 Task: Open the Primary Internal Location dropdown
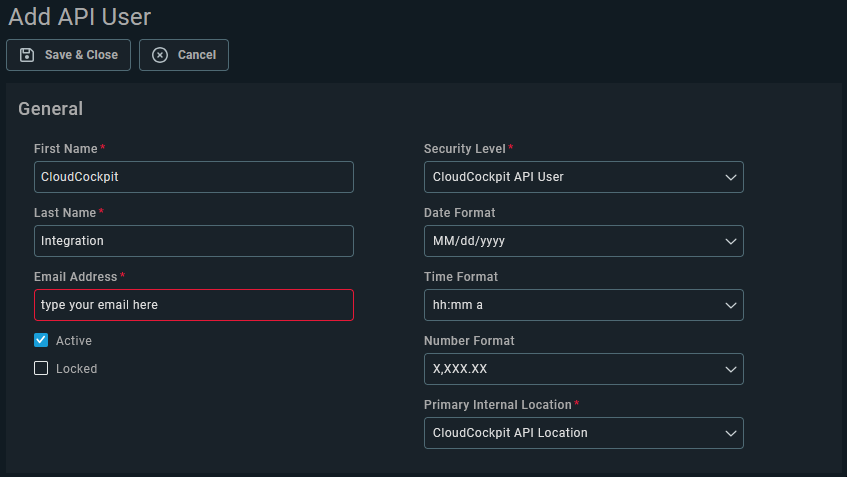584,433
